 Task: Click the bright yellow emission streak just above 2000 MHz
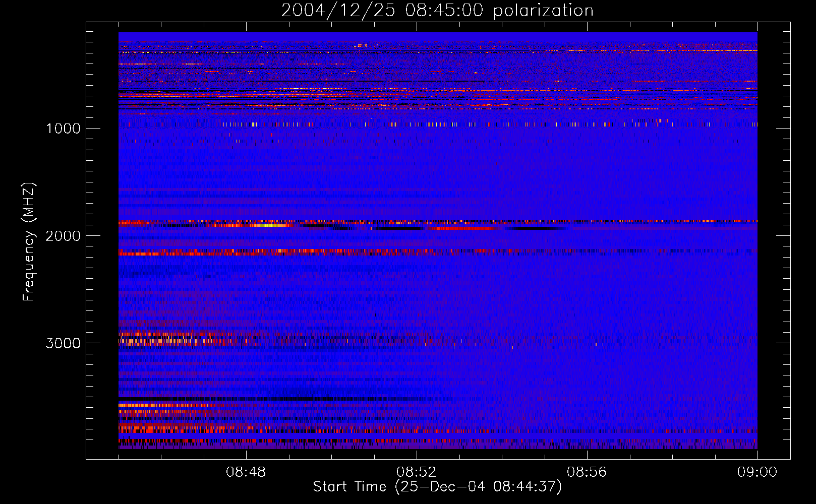pyautogui.click(x=270, y=225)
